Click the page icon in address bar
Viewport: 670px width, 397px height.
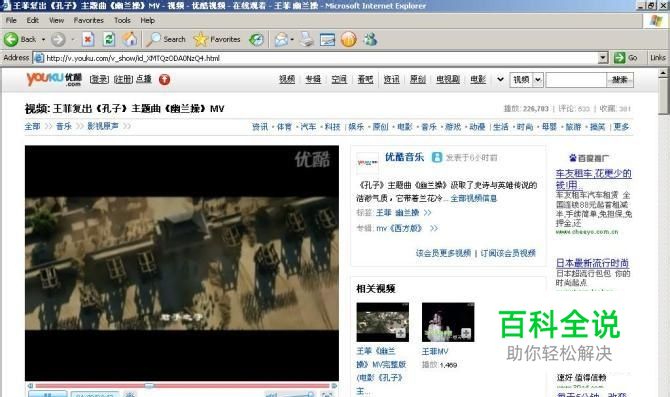point(38,58)
